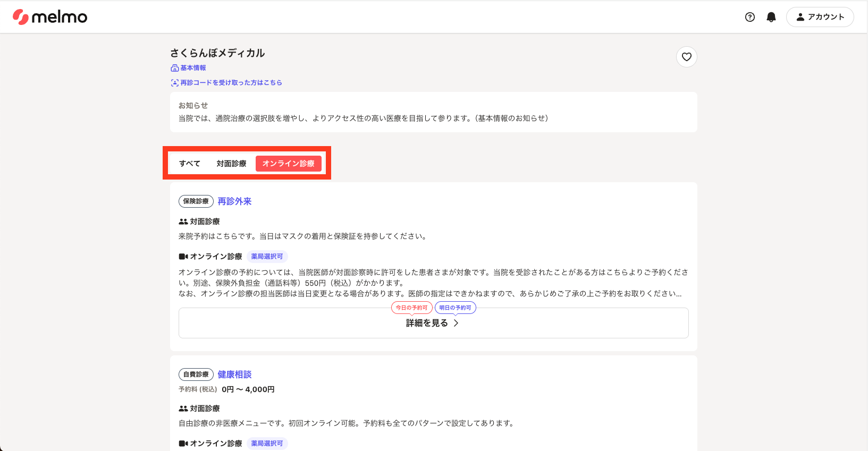Click the video camera icon in 再診外来

[183, 257]
